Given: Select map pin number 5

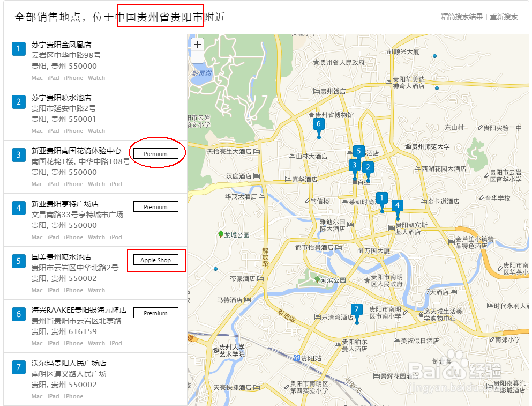Looking at the screenshot, I should tap(358, 152).
